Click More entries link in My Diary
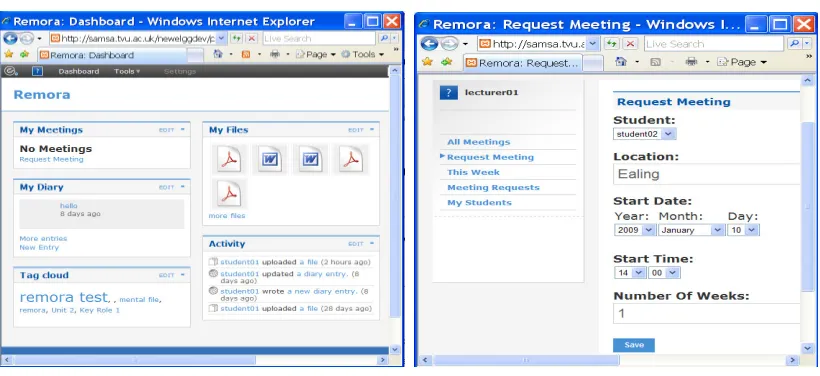This screenshot has height=376, width=820. click(43, 238)
